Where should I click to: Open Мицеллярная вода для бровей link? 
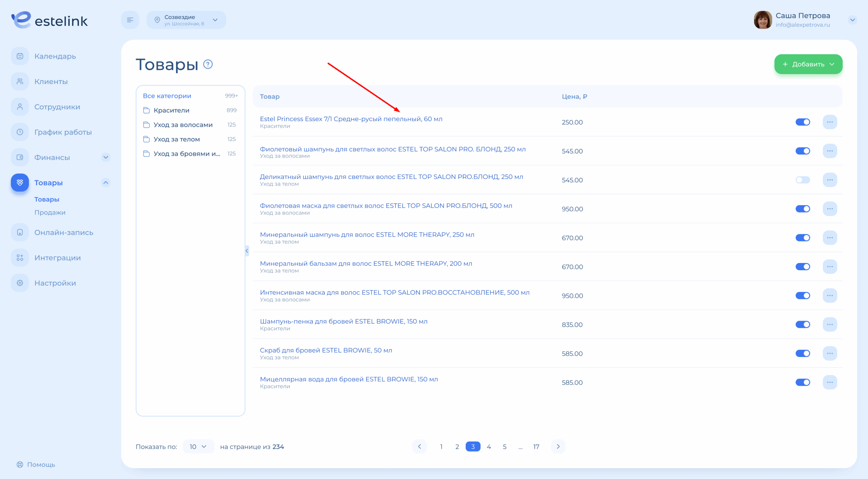[349, 379]
